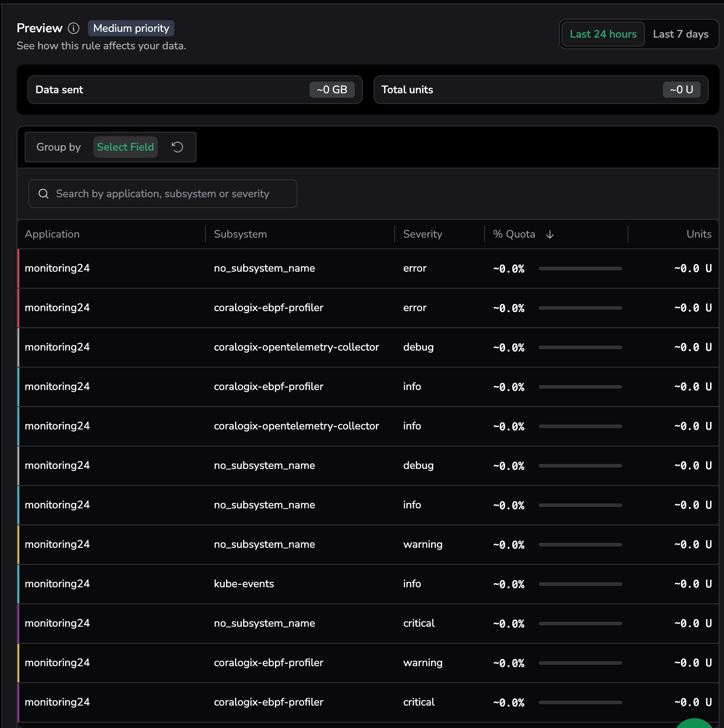
Task: Sort by Subsystem column header
Action: click(x=240, y=234)
